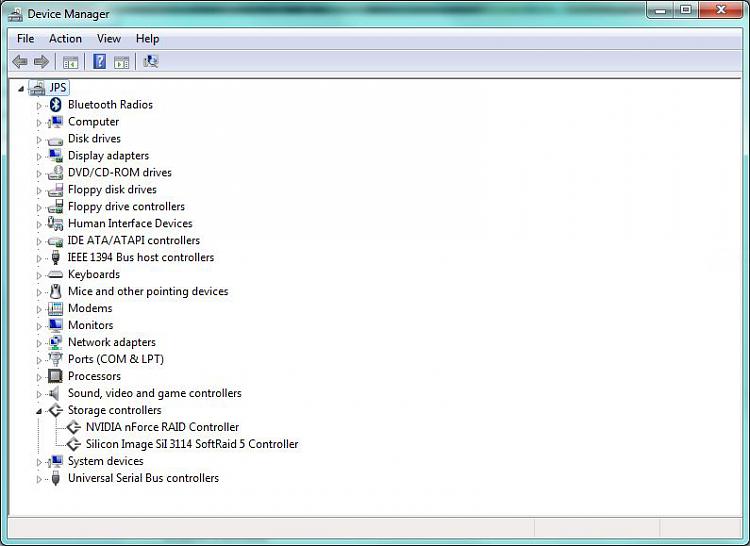Expand the Network adapters node
The image size is (750, 546).
(39, 343)
